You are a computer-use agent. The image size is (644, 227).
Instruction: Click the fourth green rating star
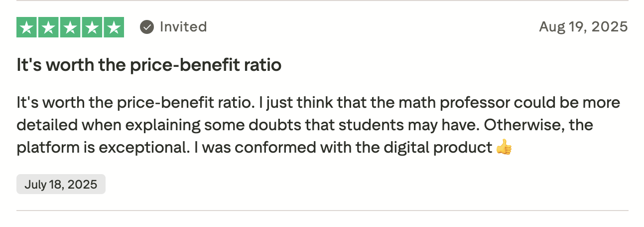(92, 27)
